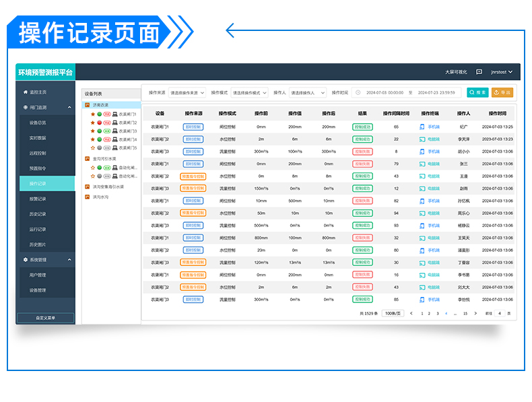The image size is (532, 402).
Task: Click the teal 搜索 button
Action: point(477,92)
